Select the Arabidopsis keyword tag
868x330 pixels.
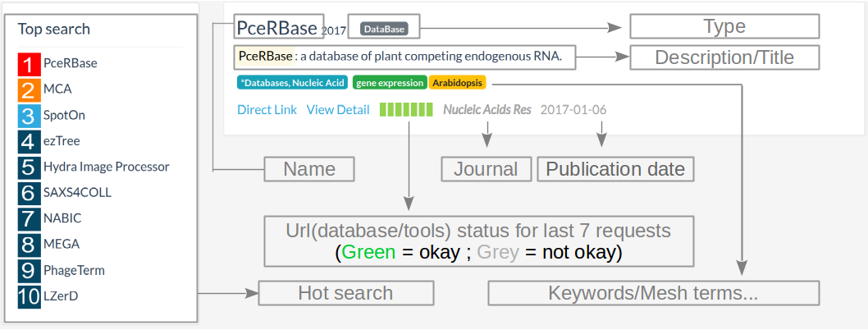458,83
